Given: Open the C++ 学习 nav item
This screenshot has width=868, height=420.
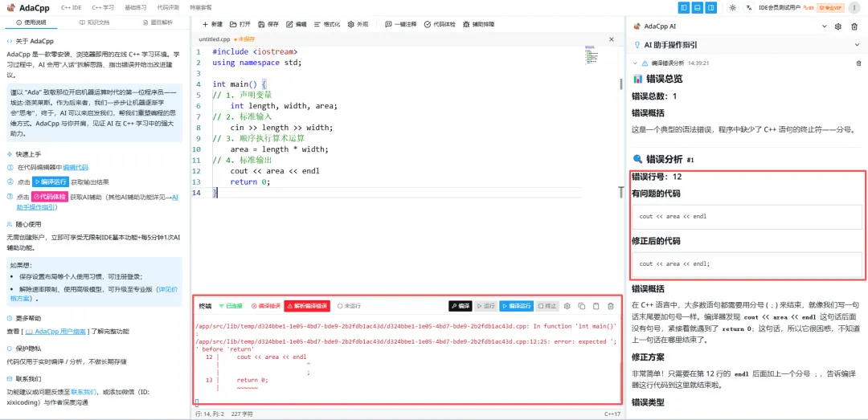Looking at the screenshot, I should pos(103,8).
